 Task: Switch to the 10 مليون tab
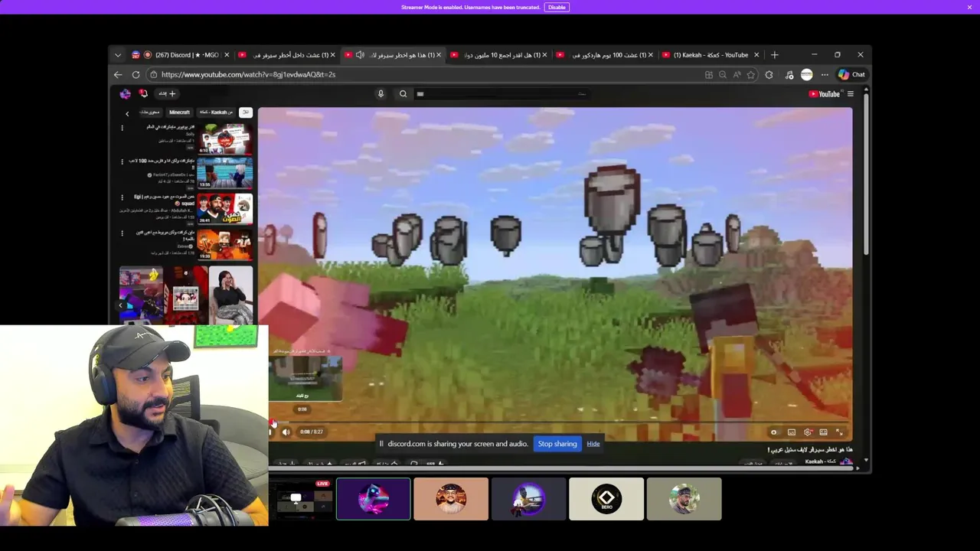click(498, 55)
